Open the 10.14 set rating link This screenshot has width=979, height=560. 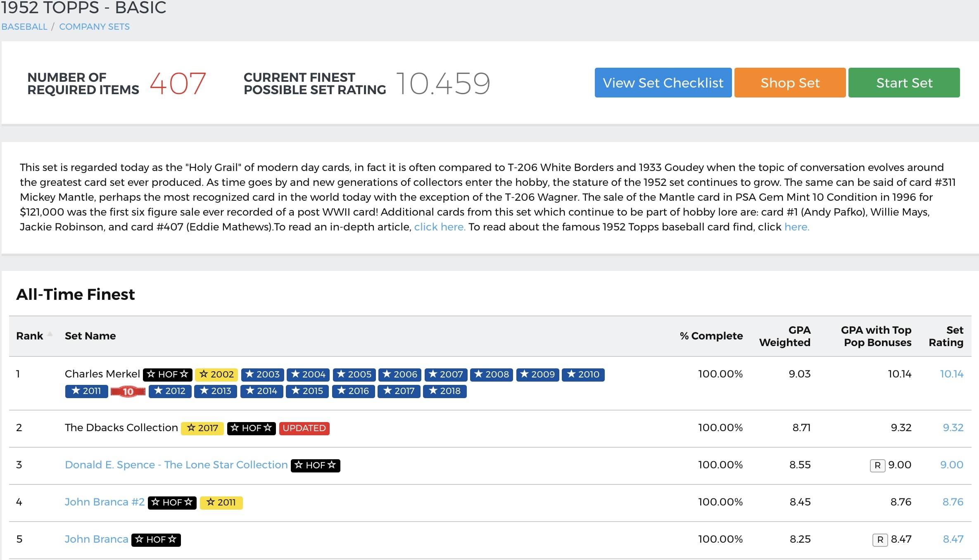(x=951, y=374)
